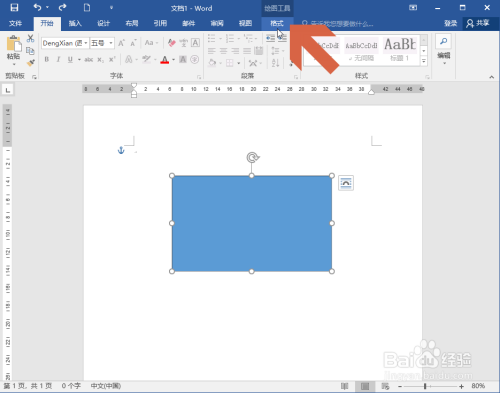Toggle Underline formatting
Screen dimensions: 500x393
point(70,60)
